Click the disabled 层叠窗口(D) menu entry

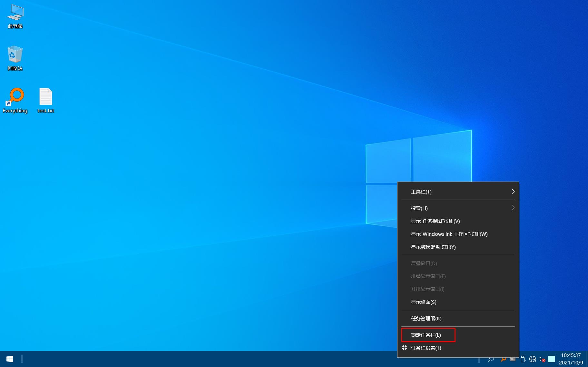pyautogui.click(x=458, y=263)
